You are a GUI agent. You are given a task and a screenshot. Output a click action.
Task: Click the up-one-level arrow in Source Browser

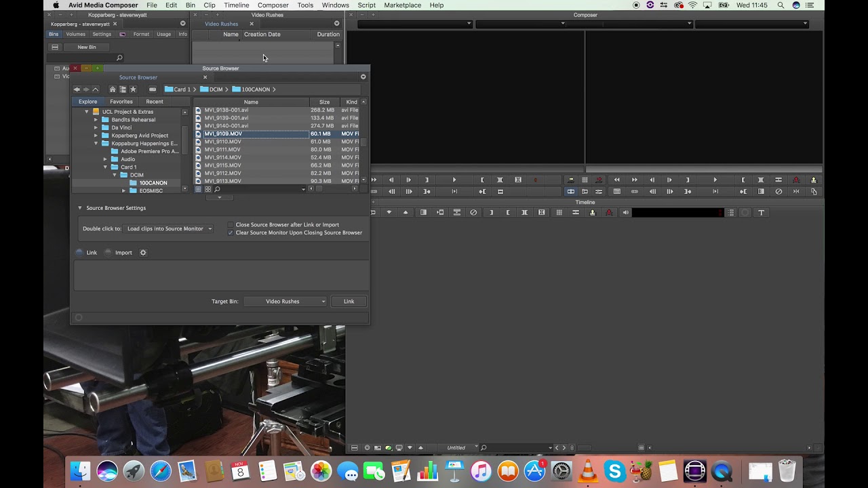96,89
